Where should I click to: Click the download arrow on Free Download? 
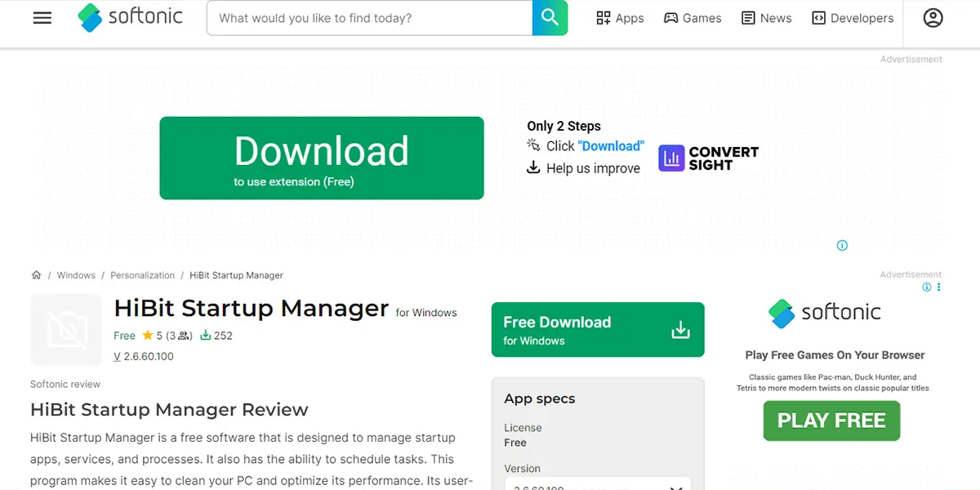(x=680, y=329)
